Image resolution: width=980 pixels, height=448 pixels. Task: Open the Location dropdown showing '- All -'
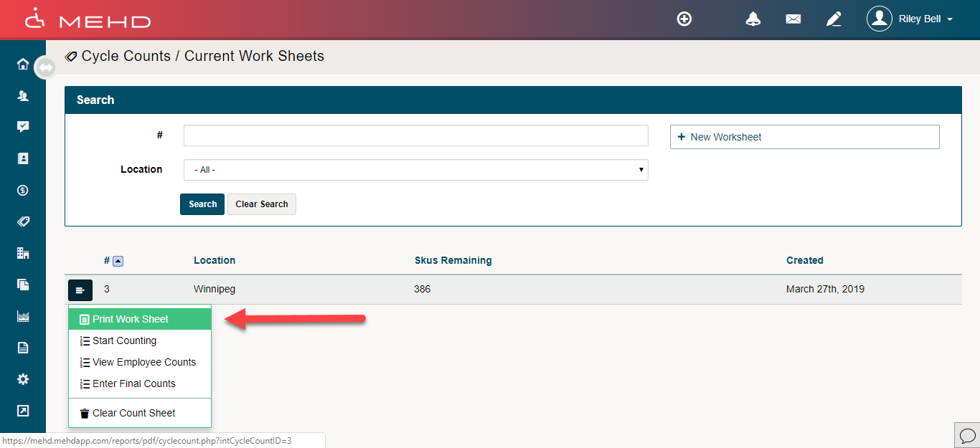coord(415,170)
